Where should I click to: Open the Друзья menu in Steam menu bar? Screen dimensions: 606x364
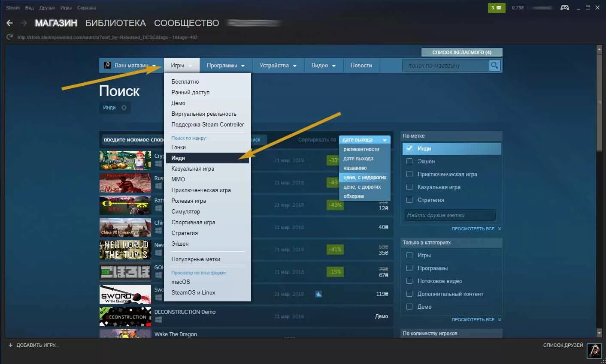[x=47, y=8]
